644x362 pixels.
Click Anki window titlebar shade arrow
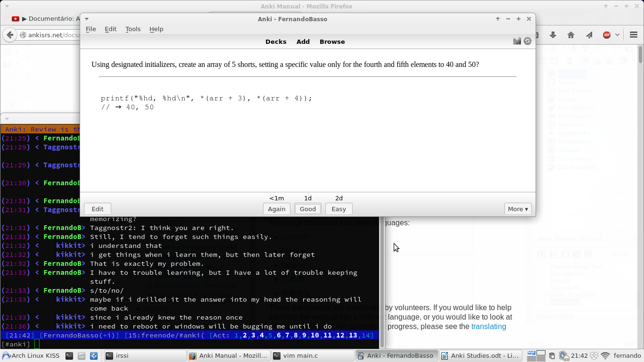(497, 19)
